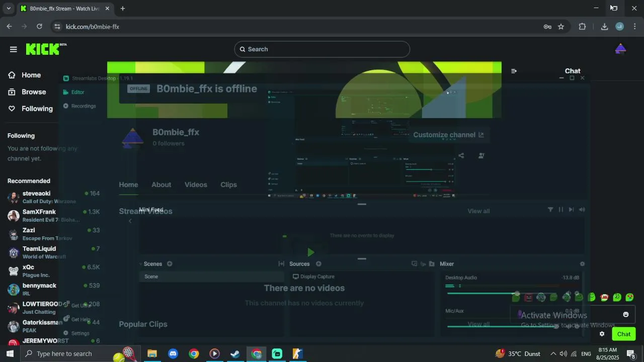The height and width of the screenshot is (362, 644).
Task: Add source folder in Streamlabs Sources
Action: [x=432, y=264]
